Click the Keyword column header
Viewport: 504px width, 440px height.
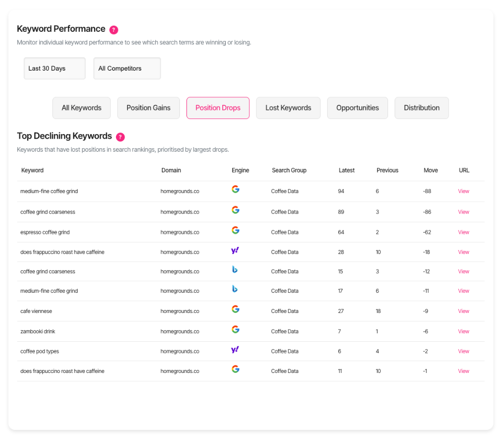[x=32, y=170]
